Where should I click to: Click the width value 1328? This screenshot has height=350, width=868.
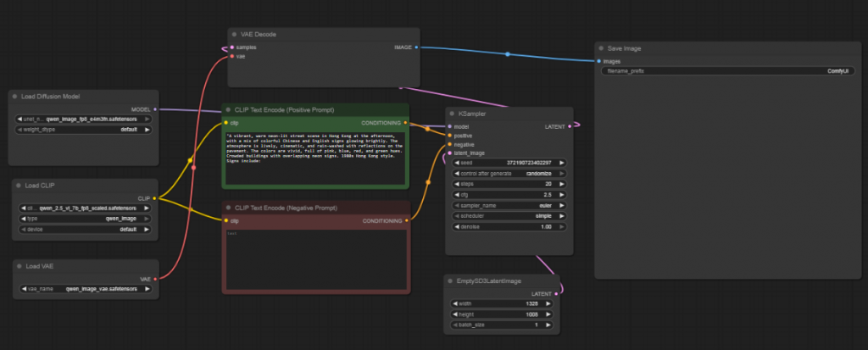[532, 303]
